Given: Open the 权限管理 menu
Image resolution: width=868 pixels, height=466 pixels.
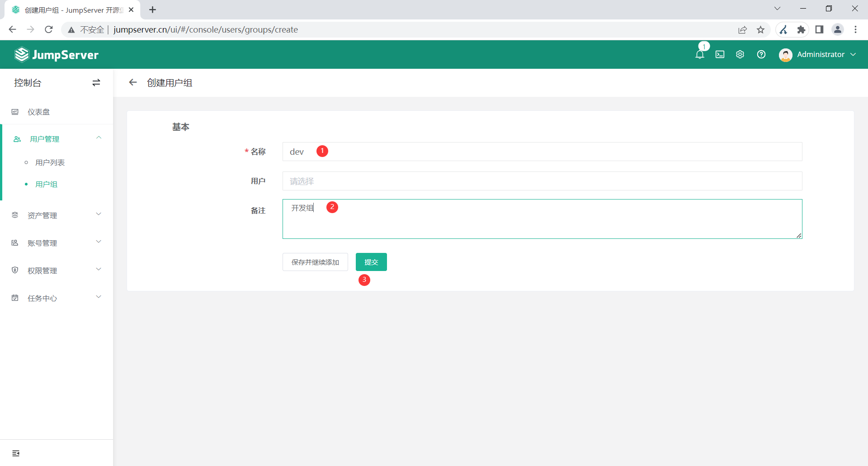Looking at the screenshot, I should click(57, 271).
